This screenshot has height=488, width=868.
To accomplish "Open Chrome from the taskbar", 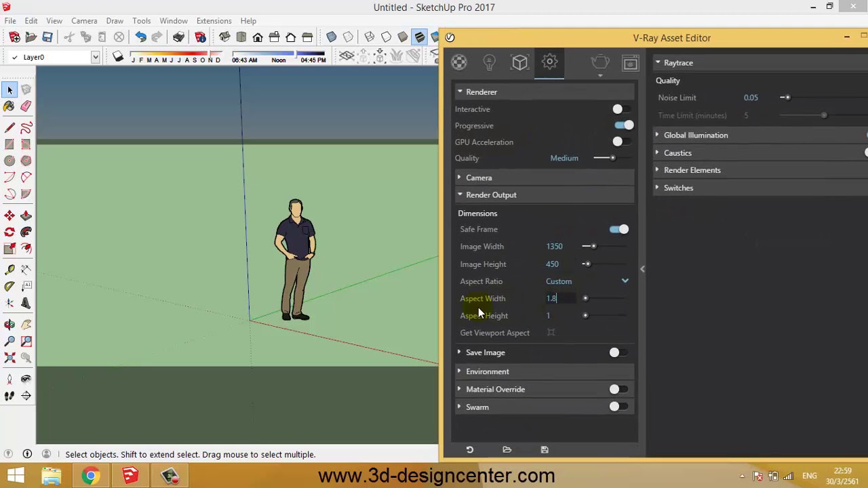I will 90,476.
